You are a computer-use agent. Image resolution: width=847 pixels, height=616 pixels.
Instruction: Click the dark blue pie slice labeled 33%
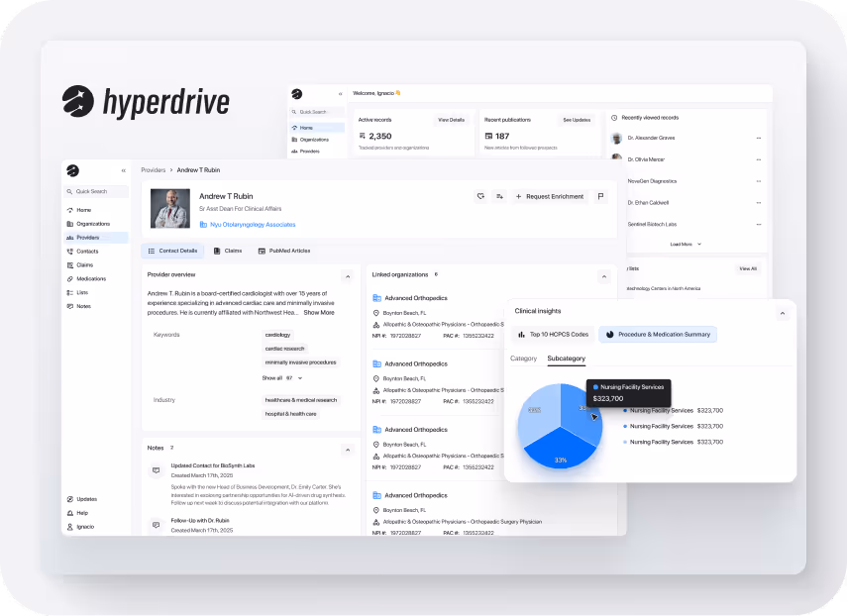(x=561, y=451)
